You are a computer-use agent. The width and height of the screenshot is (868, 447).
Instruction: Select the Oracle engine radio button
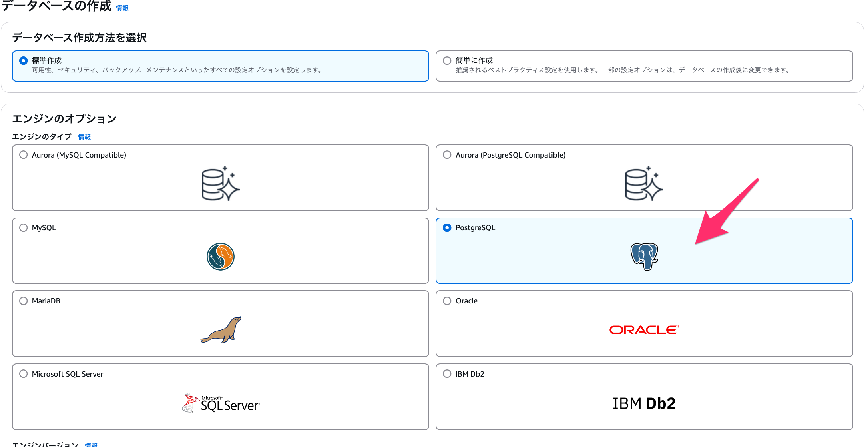coord(447,301)
